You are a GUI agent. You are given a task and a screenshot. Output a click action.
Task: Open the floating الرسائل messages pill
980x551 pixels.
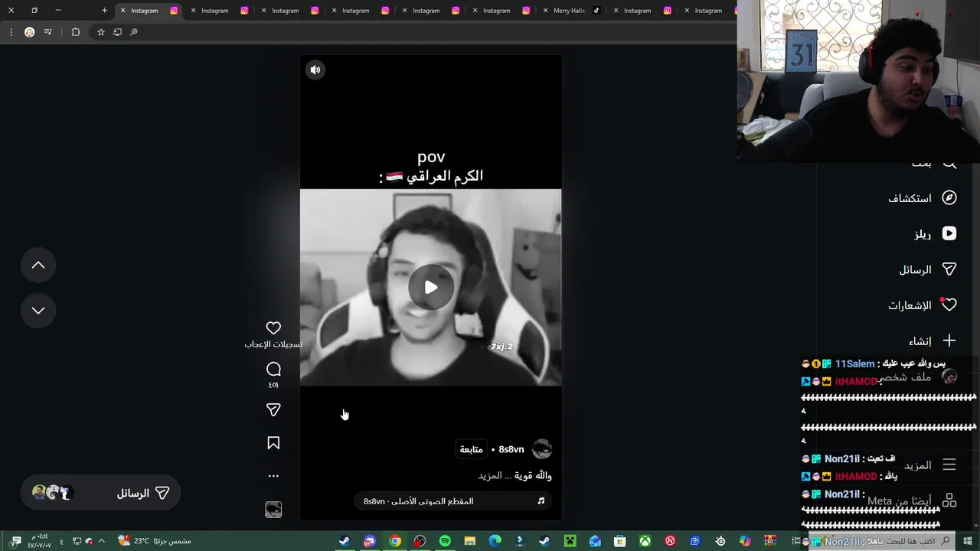[x=100, y=493]
